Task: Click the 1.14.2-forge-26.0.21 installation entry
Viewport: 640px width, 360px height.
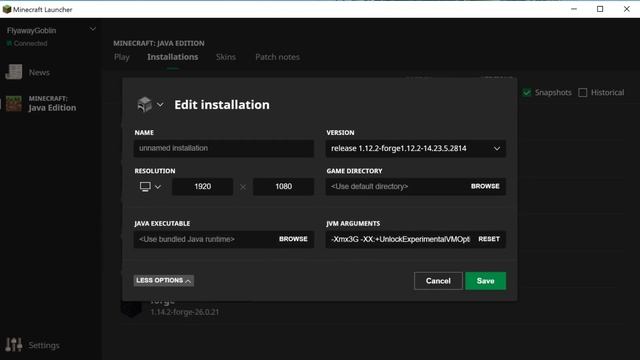Action: (x=185, y=312)
